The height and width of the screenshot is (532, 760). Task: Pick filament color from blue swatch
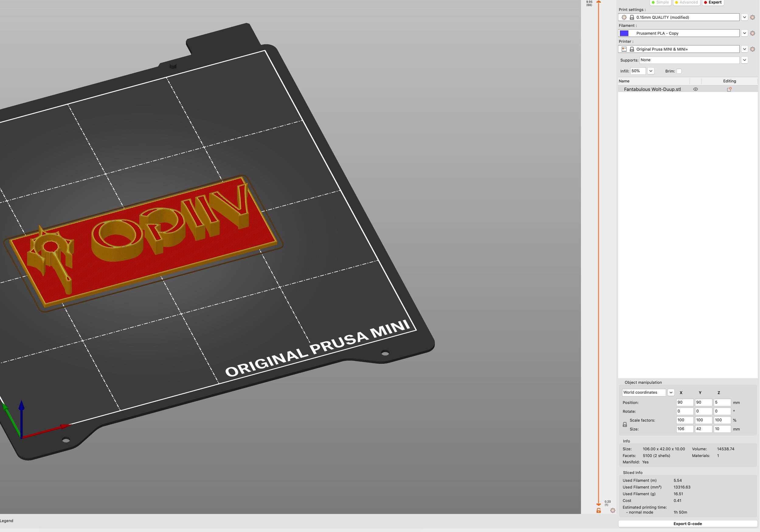point(624,33)
